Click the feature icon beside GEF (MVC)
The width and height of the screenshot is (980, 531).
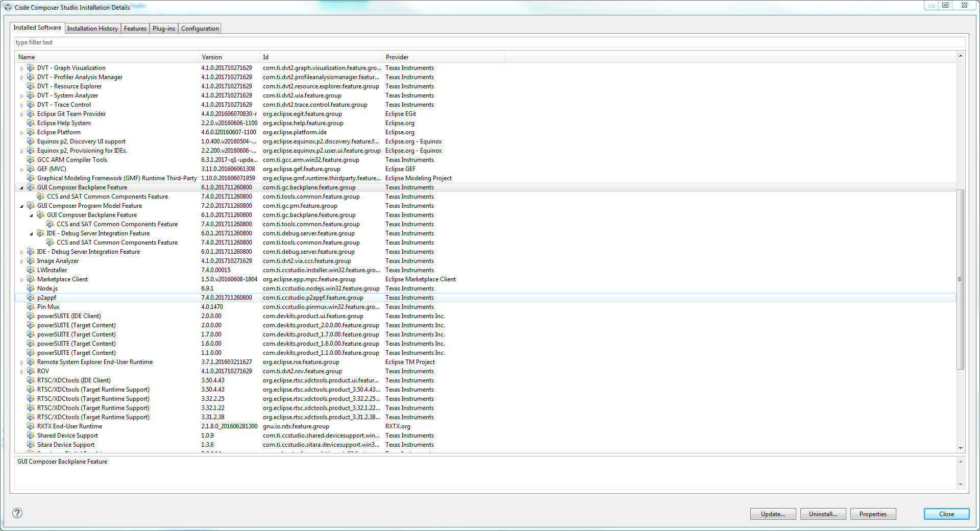point(31,169)
